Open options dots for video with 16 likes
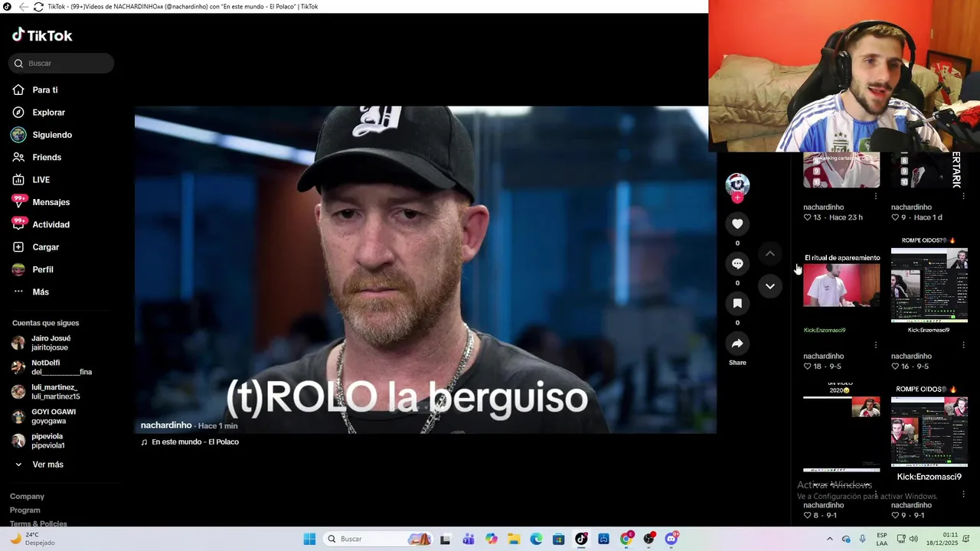Viewport: 980px width, 551px height. pyautogui.click(x=963, y=345)
